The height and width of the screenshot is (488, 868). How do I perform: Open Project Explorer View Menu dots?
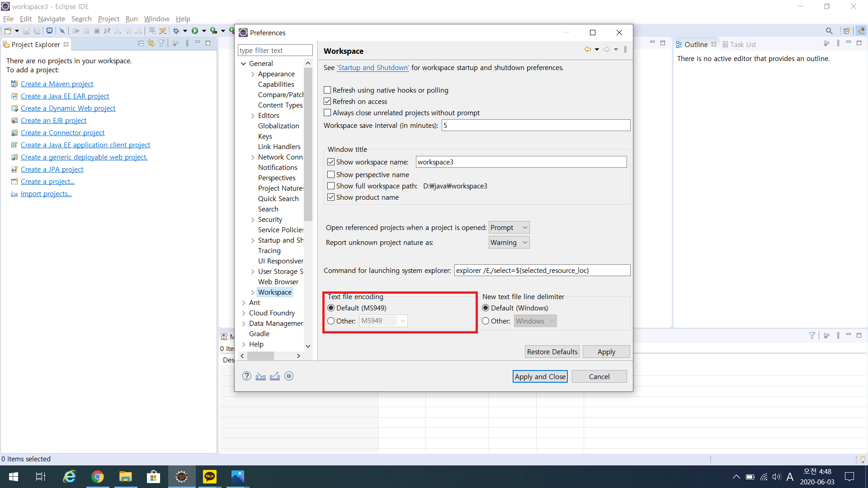[187, 43]
